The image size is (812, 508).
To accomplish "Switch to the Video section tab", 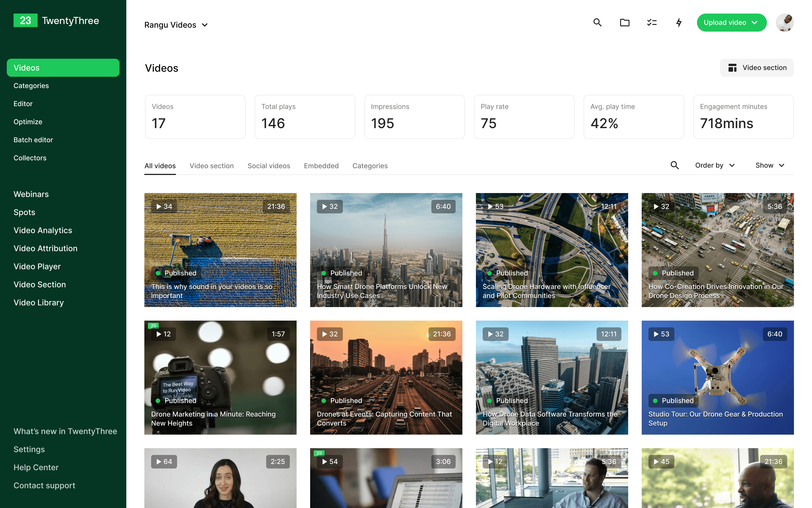I will pos(211,166).
